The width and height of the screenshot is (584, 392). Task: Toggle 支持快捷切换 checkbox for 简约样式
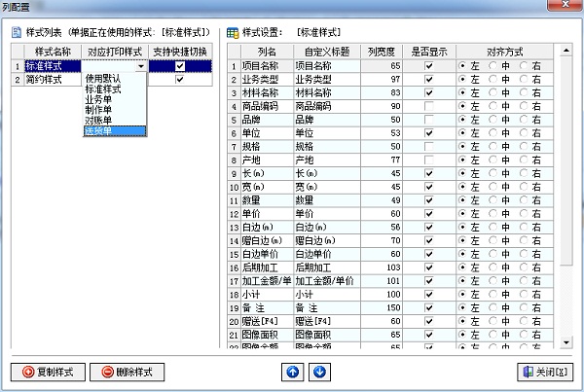tap(179, 80)
